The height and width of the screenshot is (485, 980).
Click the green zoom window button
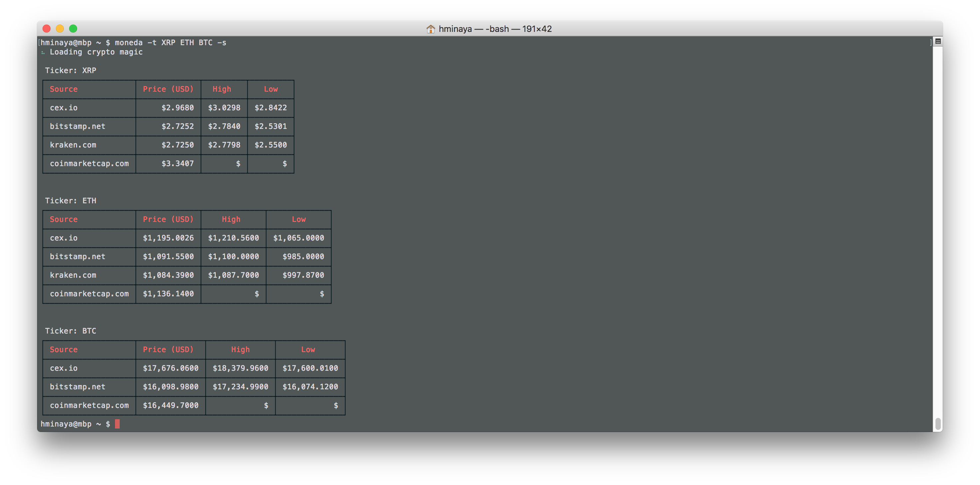tap(73, 29)
